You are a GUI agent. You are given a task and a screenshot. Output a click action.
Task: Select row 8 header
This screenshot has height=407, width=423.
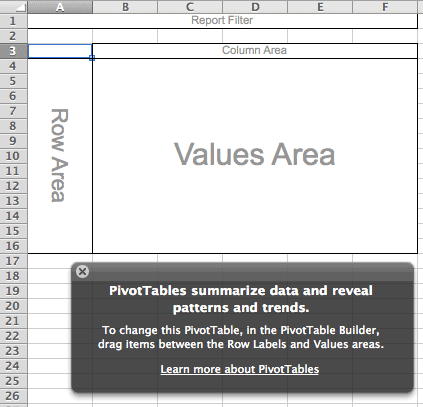(14, 126)
